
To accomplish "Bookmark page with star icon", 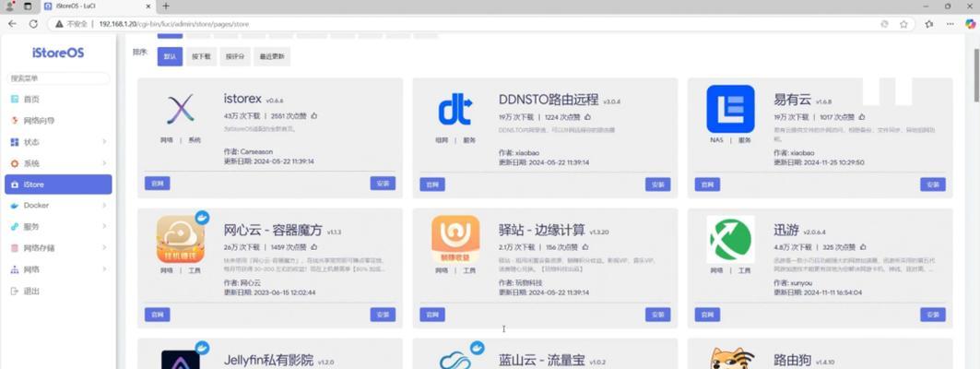I will 903,24.
